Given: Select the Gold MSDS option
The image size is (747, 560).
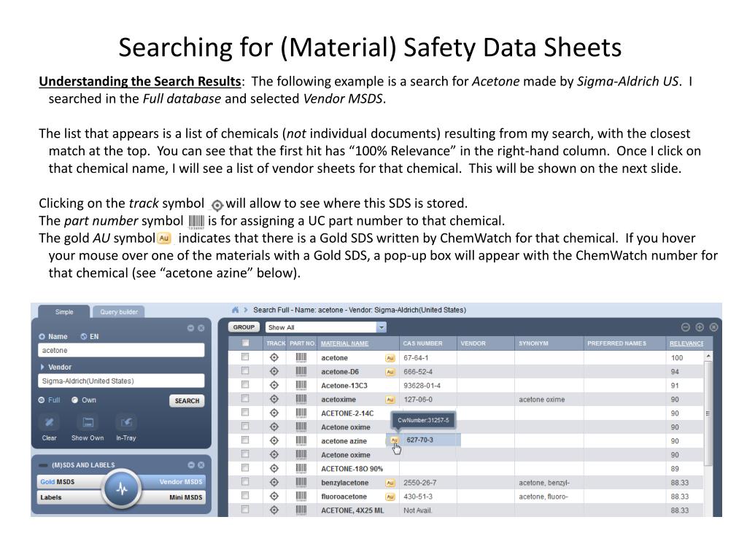Looking at the screenshot, I should (x=57, y=482).
